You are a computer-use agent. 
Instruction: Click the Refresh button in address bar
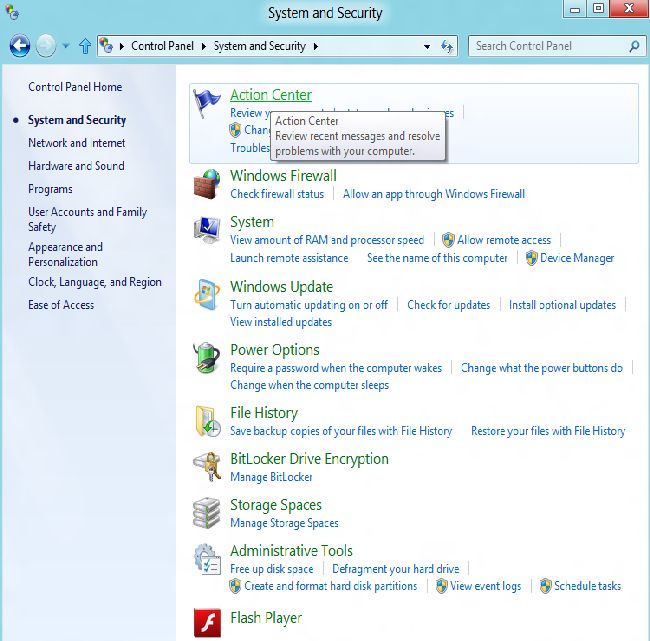[x=446, y=46]
